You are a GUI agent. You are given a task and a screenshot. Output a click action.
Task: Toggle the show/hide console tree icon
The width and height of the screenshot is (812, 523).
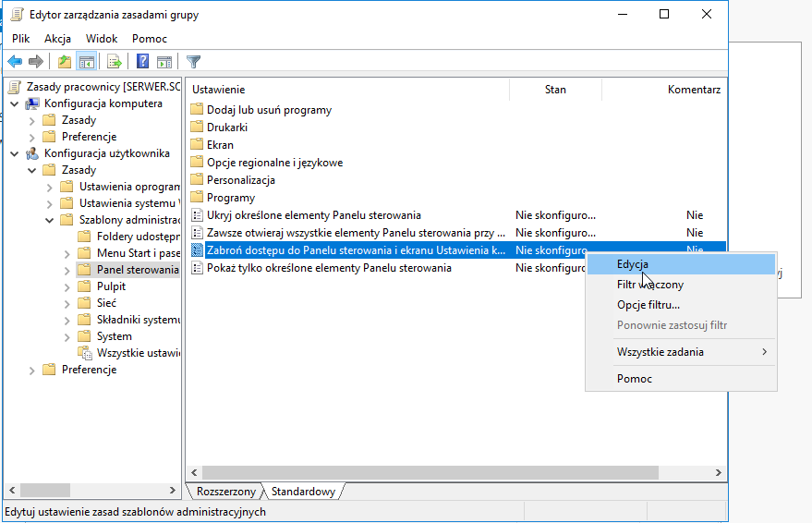[87, 62]
